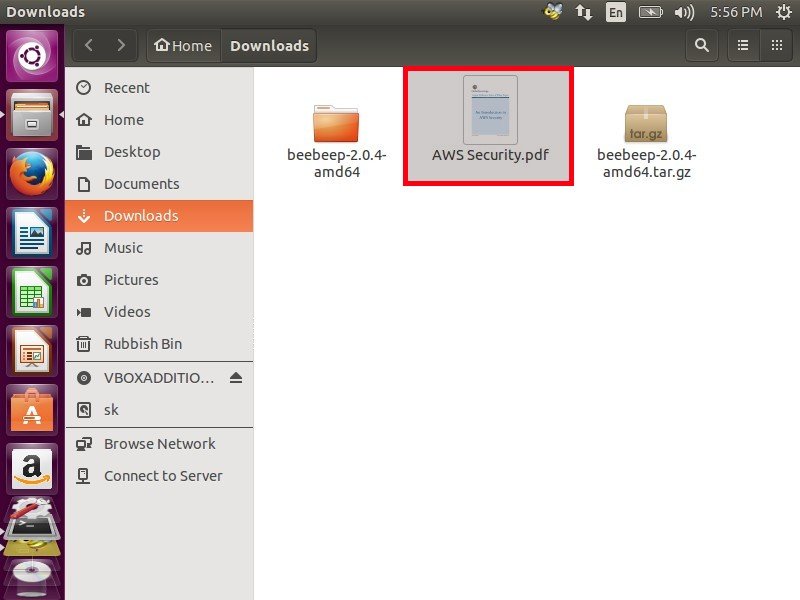Eject the VBOXADDITIO disc
The image size is (800, 600).
[x=236, y=378]
